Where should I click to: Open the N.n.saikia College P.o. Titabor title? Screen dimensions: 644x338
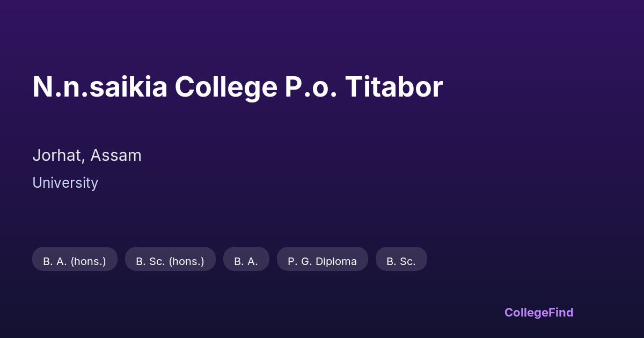237,87
